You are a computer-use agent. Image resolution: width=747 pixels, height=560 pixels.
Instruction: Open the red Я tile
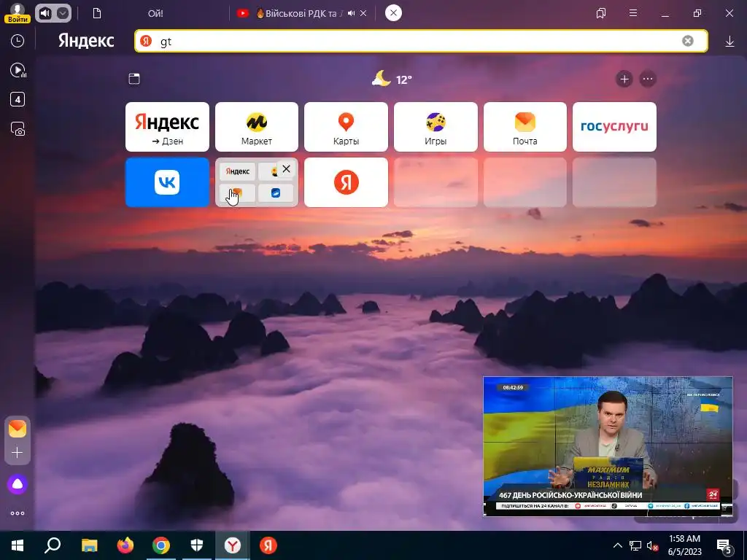[346, 182]
